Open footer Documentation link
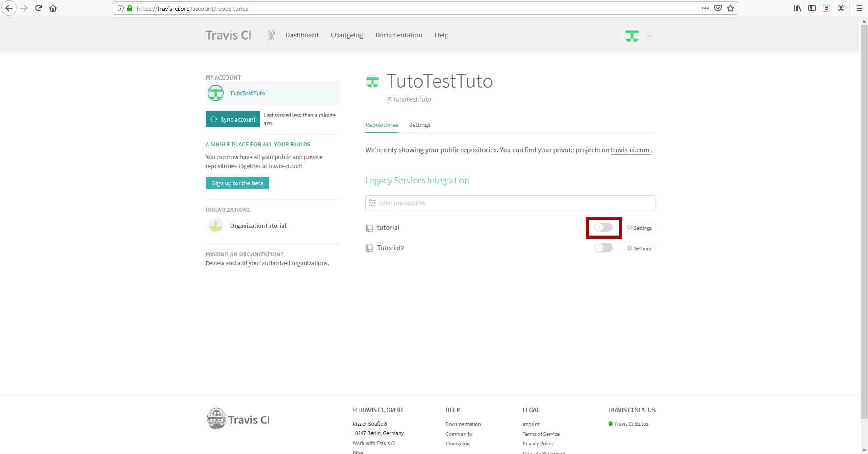The image size is (868, 454). [462, 424]
